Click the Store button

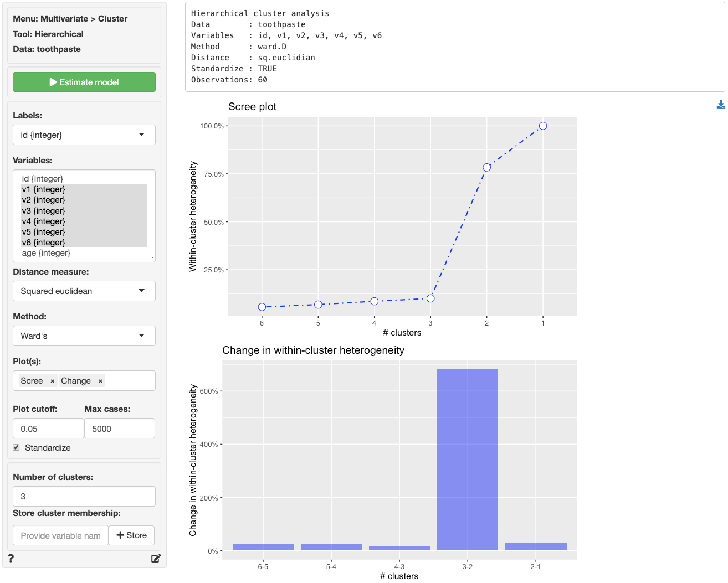click(x=132, y=535)
